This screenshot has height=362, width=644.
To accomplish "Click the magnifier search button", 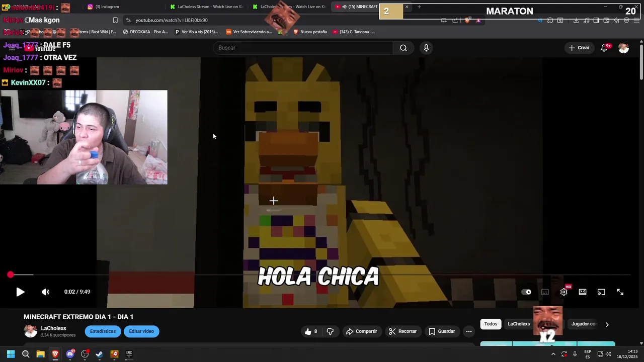I will [x=404, y=48].
